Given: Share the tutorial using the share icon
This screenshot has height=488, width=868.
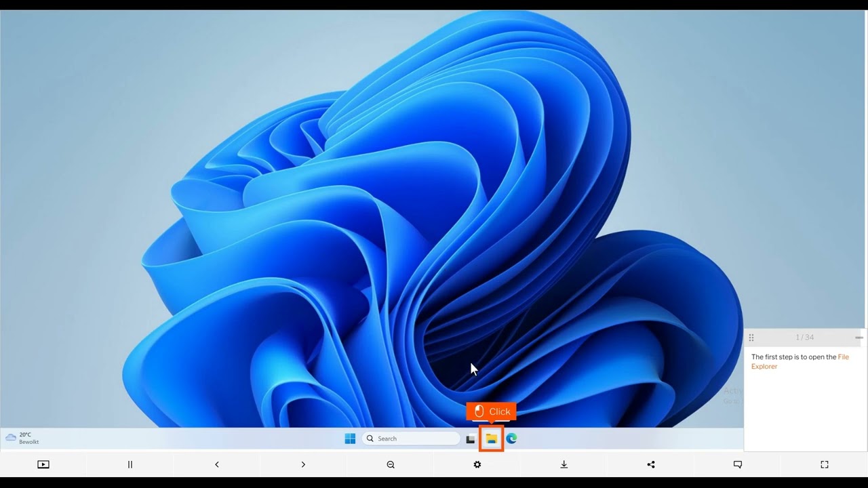Looking at the screenshot, I should pos(651,464).
